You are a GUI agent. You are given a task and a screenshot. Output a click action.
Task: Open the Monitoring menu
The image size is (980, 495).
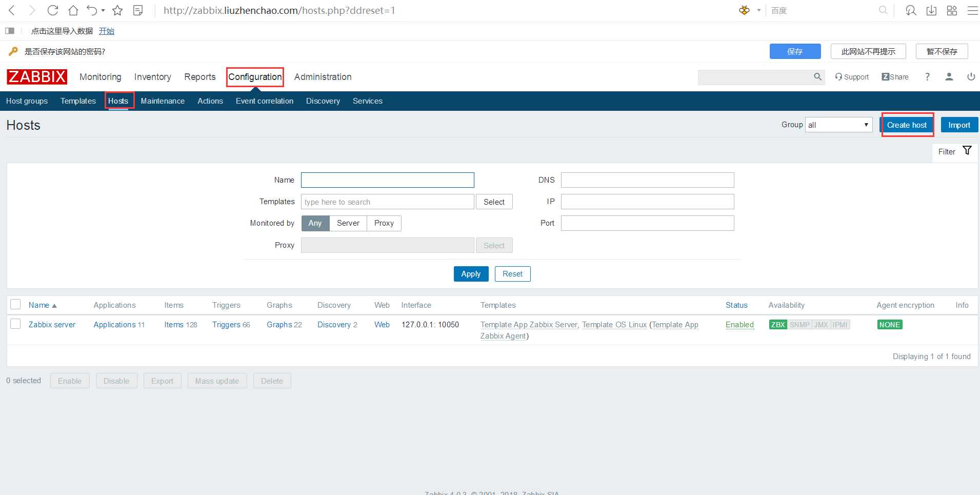[x=101, y=77]
